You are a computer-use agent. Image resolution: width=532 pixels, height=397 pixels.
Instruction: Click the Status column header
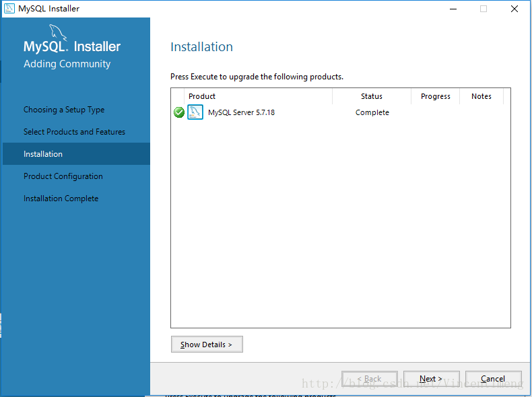click(372, 96)
